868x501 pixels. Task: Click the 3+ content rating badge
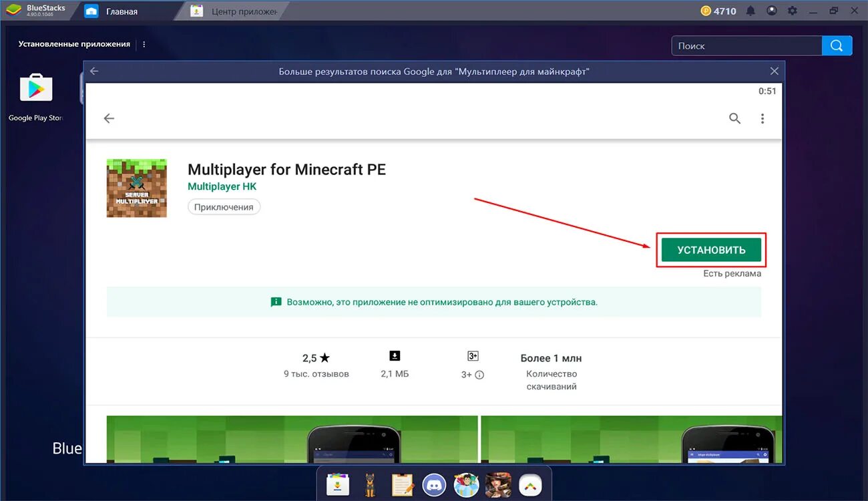[x=473, y=355]
